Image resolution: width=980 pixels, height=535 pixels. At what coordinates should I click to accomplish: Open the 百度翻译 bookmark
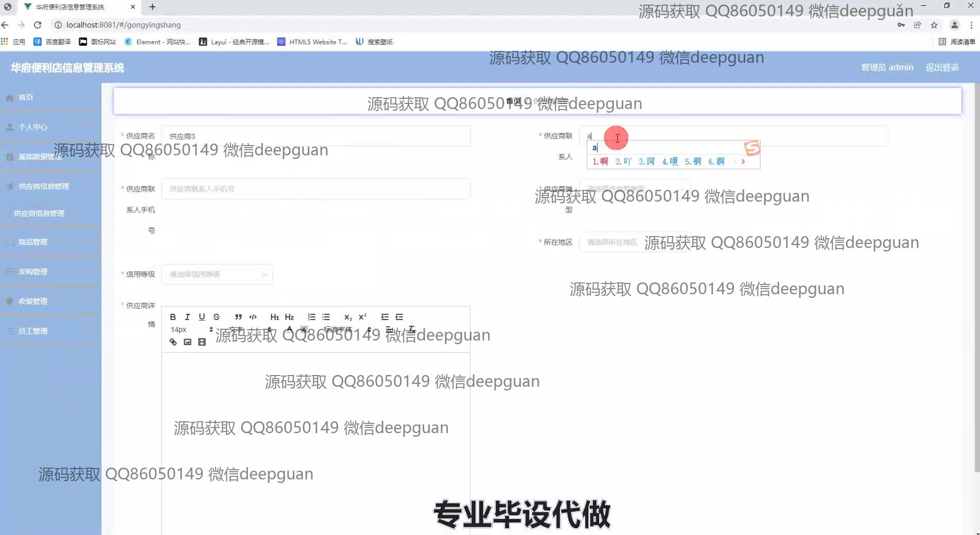click(x=52, y=42)
